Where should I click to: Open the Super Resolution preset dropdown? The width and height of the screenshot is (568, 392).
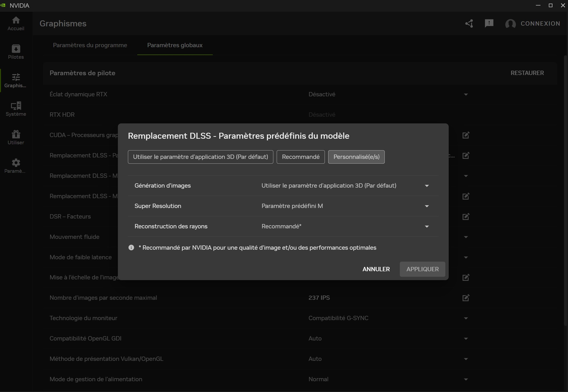427,206
